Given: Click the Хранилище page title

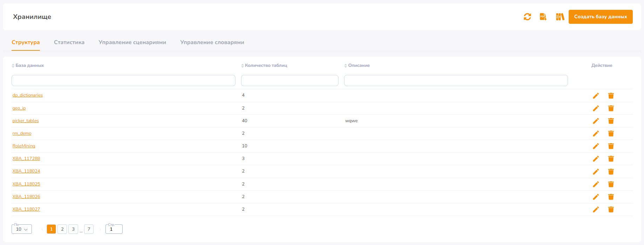Looking at the screenshot, I should tap(32, 17).
